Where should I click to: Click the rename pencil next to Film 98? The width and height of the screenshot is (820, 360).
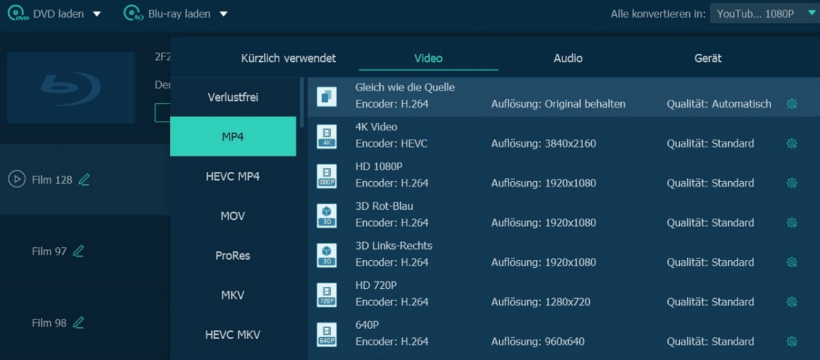click(78, 323)
